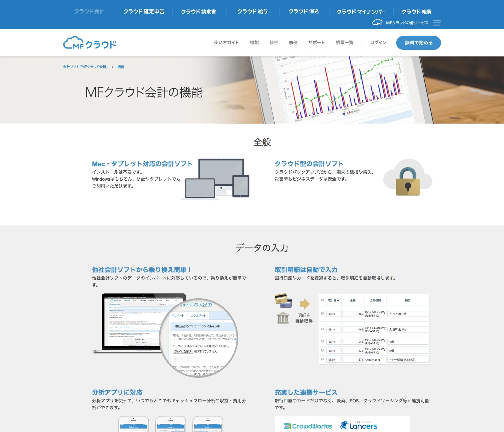Open クラウド型の会計ソフト heading link
The height and width of the screenshot is (432, 504).
click(x=309, y=164)
